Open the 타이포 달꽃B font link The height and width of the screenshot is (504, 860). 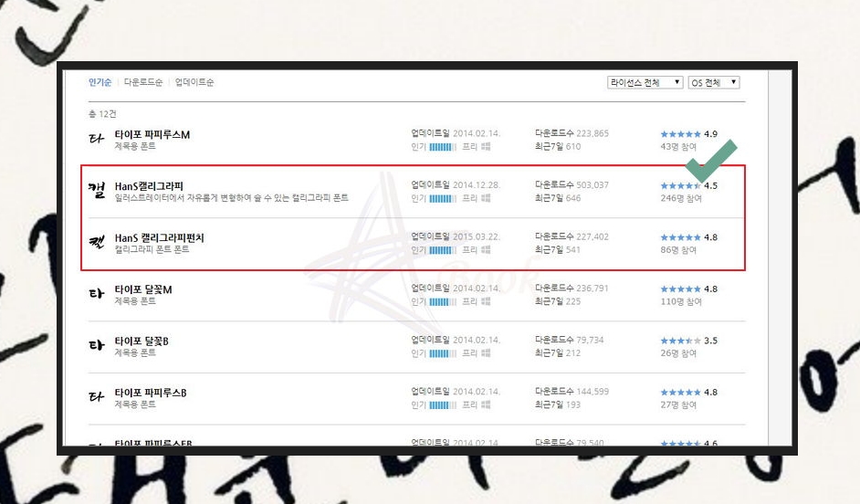click(142, 341)
